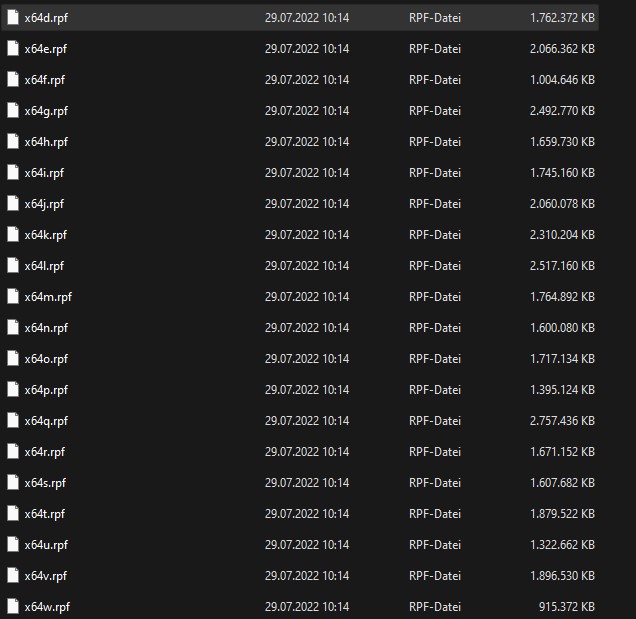Click the size value 1.395.124 KB

(x=562, y=390)
